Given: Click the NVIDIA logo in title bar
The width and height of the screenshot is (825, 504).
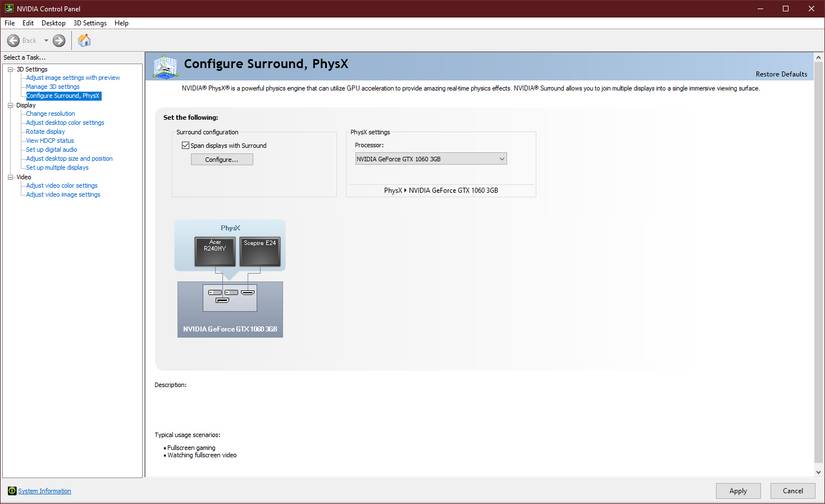Looking at the screenshot, I should (x=9, y=8).
